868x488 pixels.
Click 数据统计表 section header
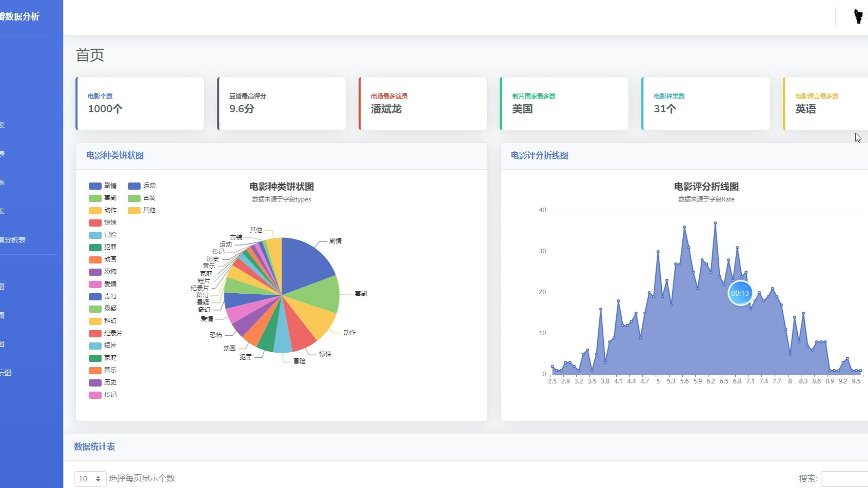click(94, 446)
